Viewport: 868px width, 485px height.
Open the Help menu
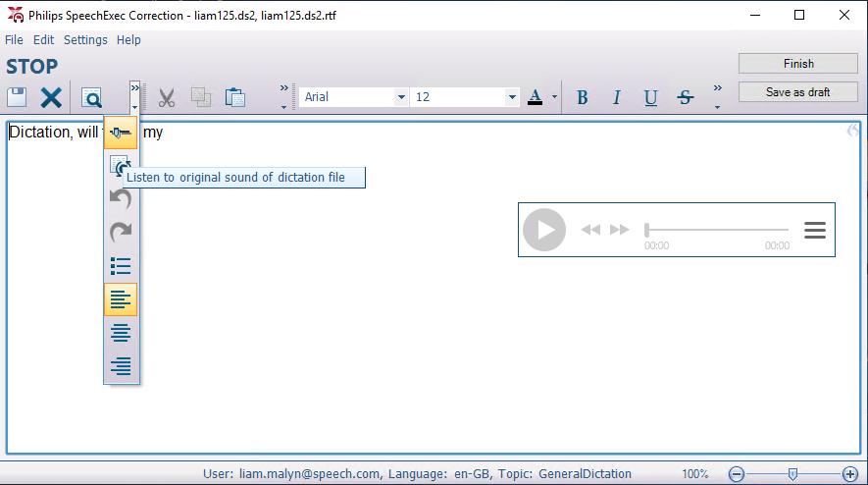[x=128, y=40]
